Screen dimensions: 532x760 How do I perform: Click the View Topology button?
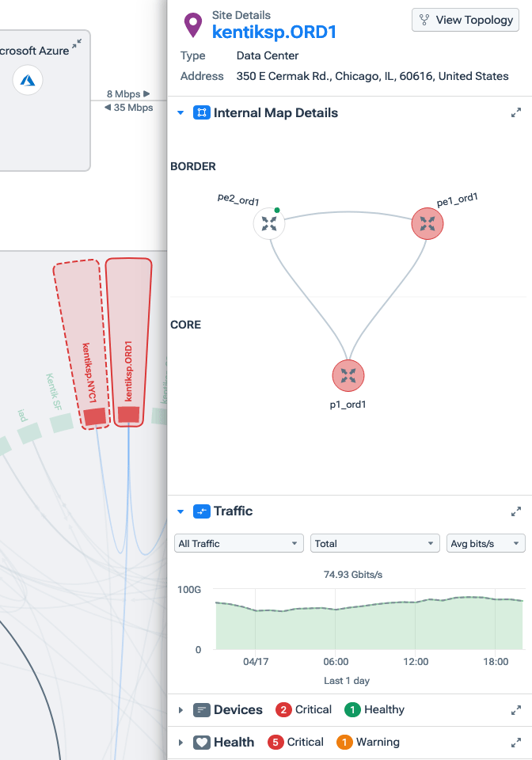click(x=465, y=21)
